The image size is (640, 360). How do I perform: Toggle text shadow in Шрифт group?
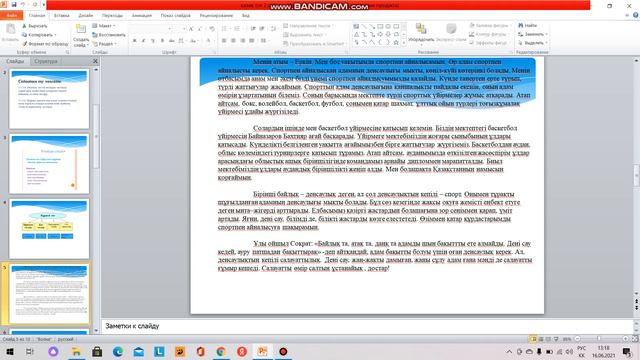(162, 41)
